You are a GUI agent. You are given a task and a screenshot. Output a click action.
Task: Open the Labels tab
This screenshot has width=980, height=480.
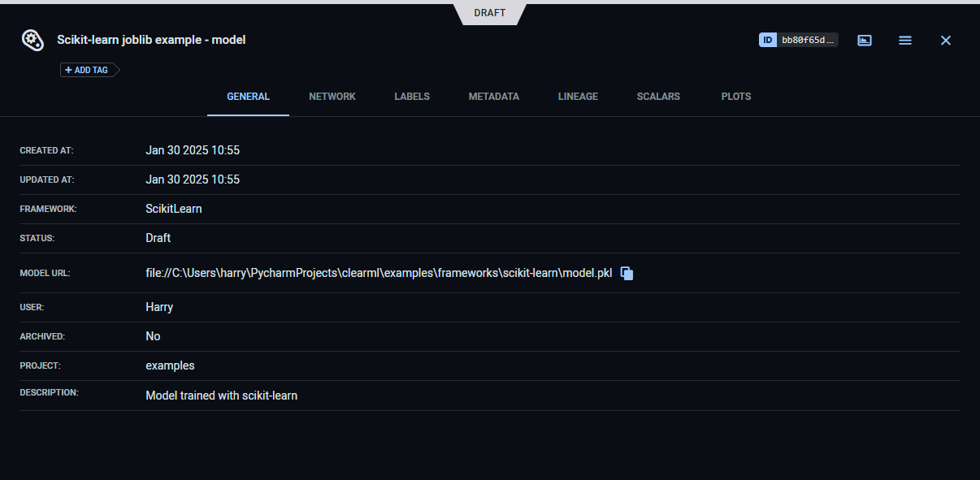tap(412, 97)
